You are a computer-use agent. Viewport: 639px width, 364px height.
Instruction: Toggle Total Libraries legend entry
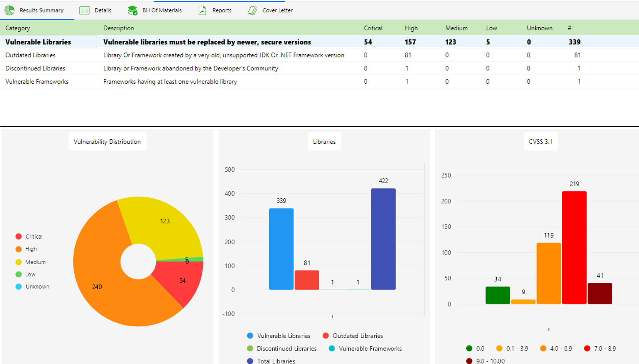click(276, 361)
